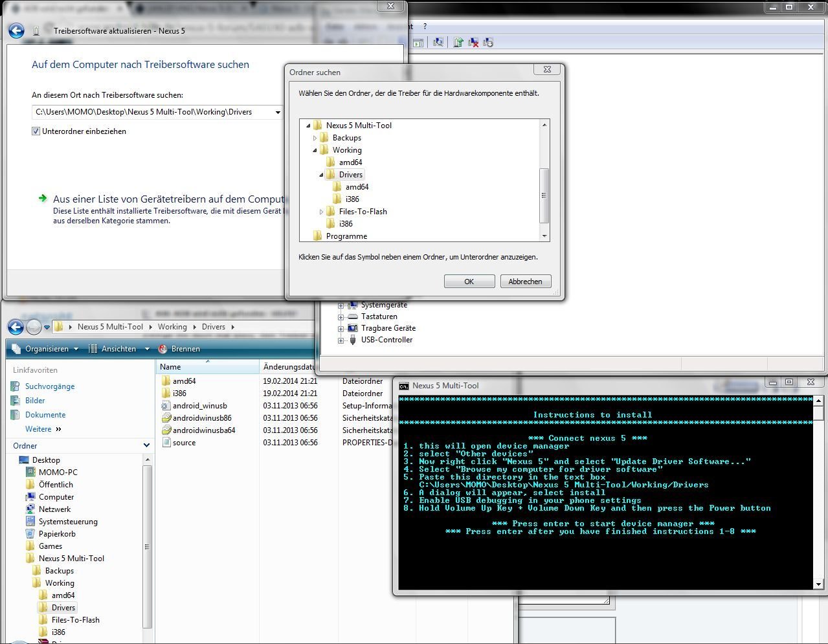Click scroll-down arrow of the console window
Screen dimensions: 828x644
(x=818, y=584)
